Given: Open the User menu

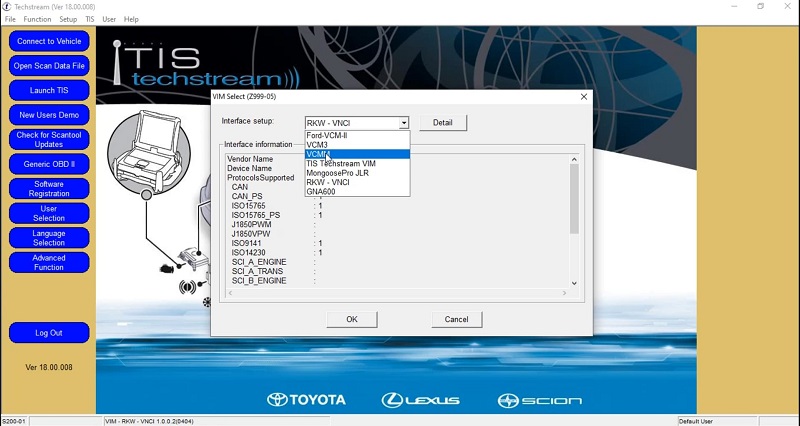Looking at the screenshot, I should point(109,19).
